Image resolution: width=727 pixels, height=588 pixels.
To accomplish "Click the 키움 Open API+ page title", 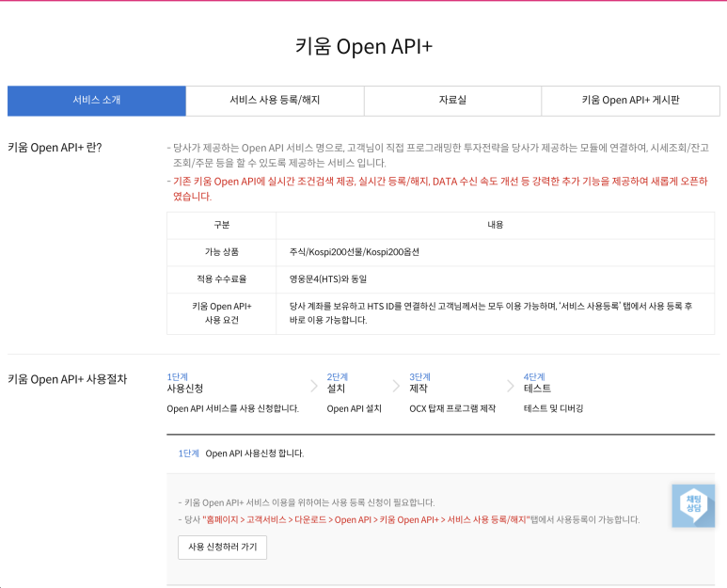I will pyautogui.click(x=364, y=46).
